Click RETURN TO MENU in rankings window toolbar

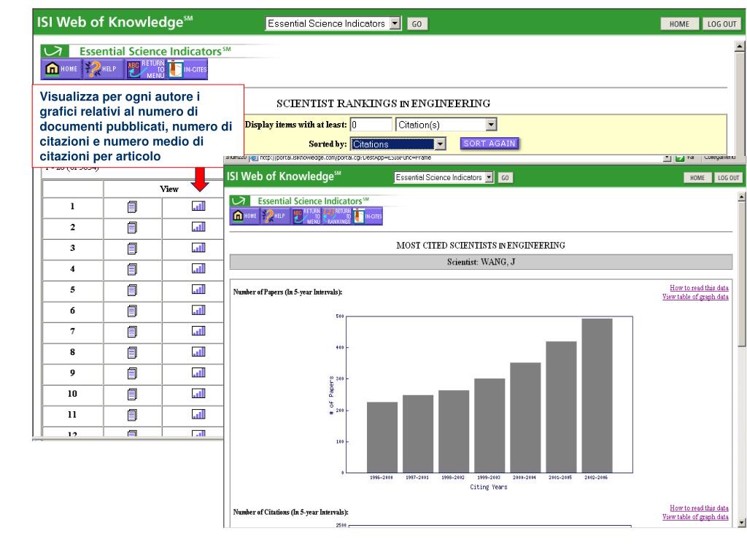coord(145,69)
